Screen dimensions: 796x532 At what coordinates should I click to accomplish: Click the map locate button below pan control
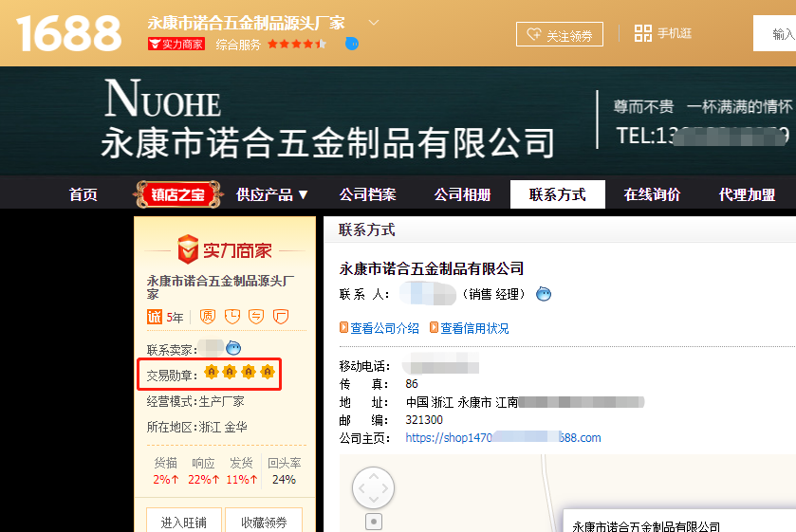374,522
